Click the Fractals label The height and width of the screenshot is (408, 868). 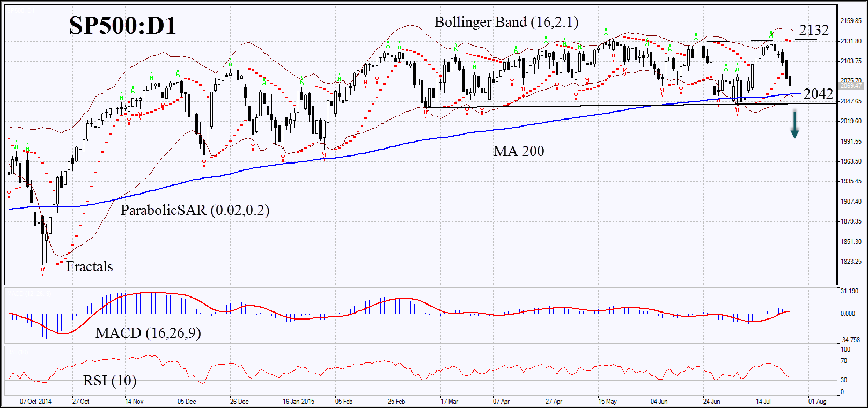coord(90,266)
